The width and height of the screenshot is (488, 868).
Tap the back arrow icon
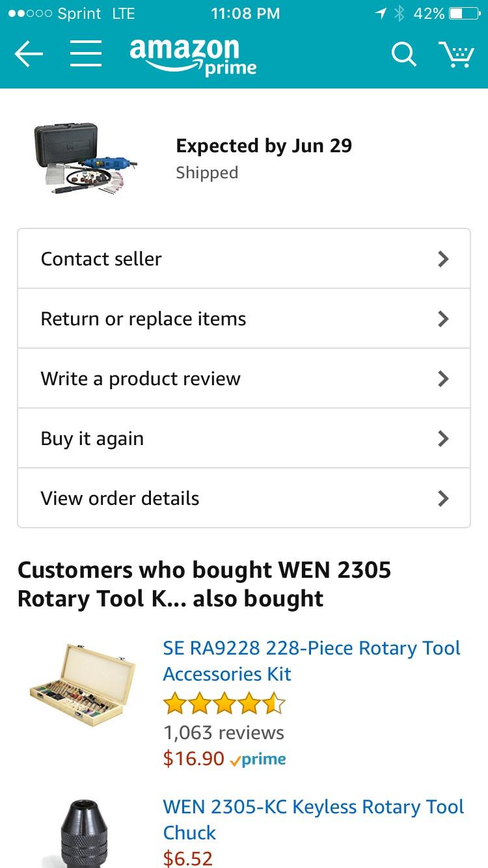pos(29,55)
